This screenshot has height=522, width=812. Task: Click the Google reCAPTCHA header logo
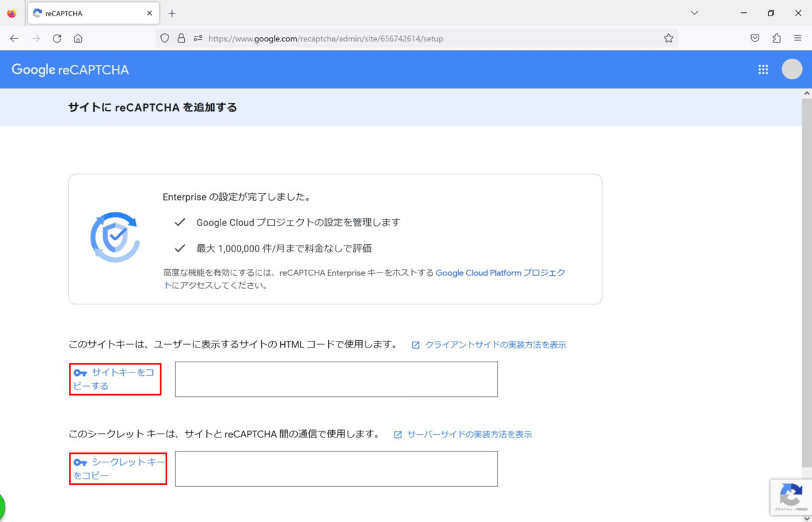coord(70,70)
